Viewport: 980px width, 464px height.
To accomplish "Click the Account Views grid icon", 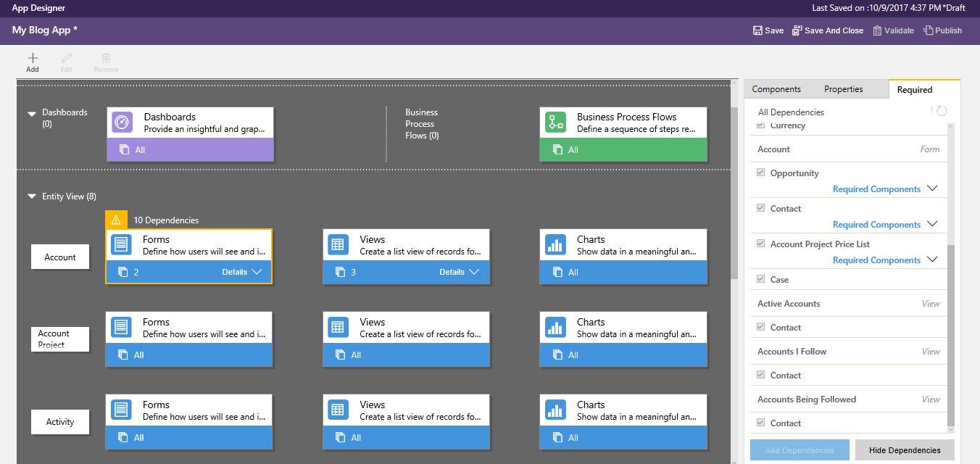I will (337, 245).
